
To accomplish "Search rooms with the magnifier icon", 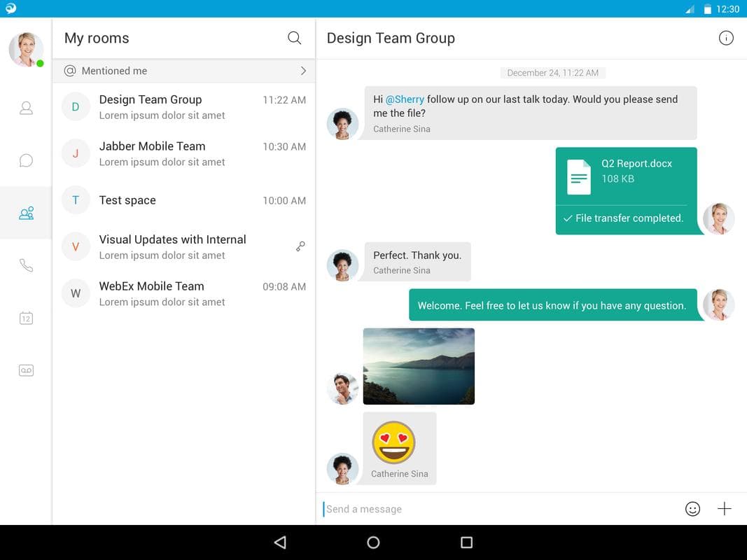I will 295,38.
